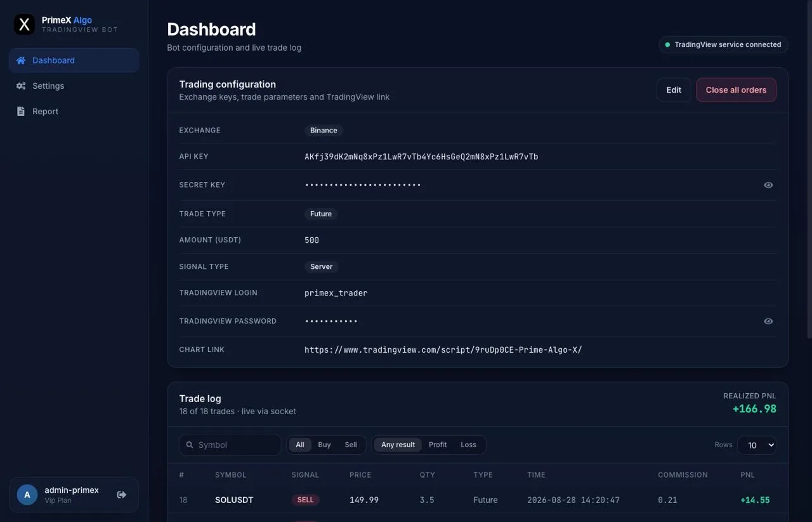812x522 pixels.
Task: Click the Close all orders button
Action: click(x=736, y=90)
